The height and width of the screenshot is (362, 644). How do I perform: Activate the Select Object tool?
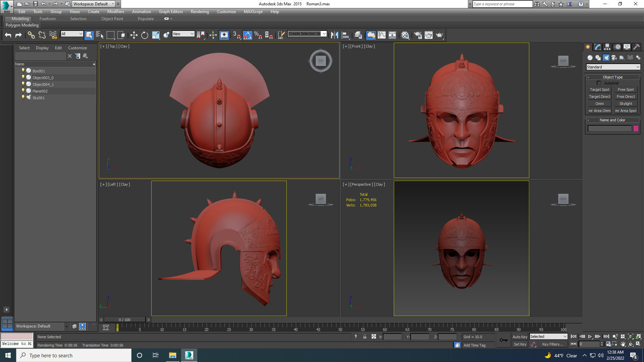(x=89, y=35)
